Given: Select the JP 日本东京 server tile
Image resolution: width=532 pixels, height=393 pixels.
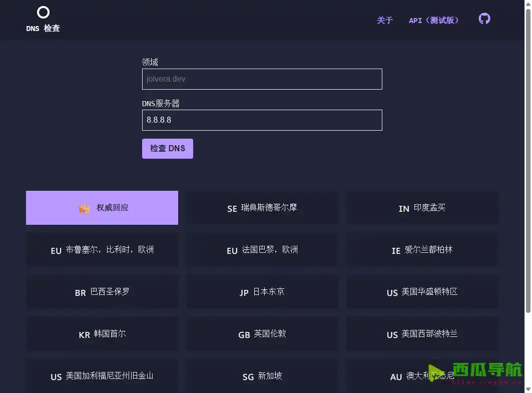Looking at the screenshot, I should pyautogui.click(x=262, y=292).
